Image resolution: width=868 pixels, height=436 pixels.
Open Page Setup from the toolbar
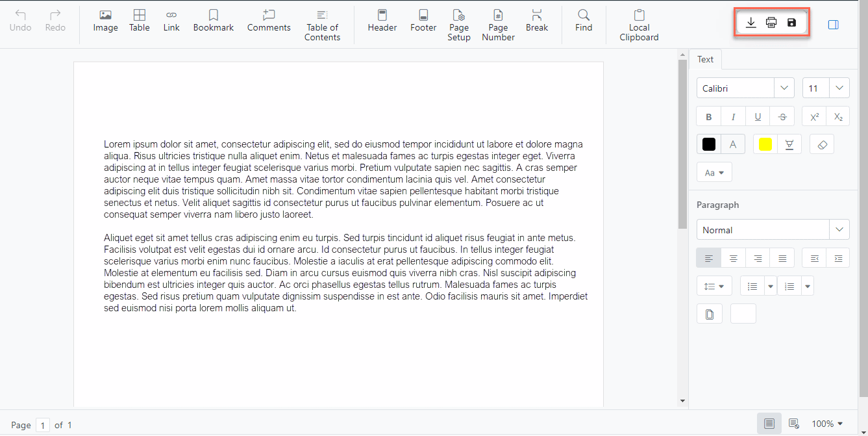pos(458,26)
